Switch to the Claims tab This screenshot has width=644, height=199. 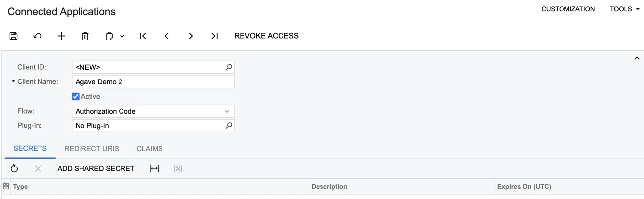click(150, 149)
